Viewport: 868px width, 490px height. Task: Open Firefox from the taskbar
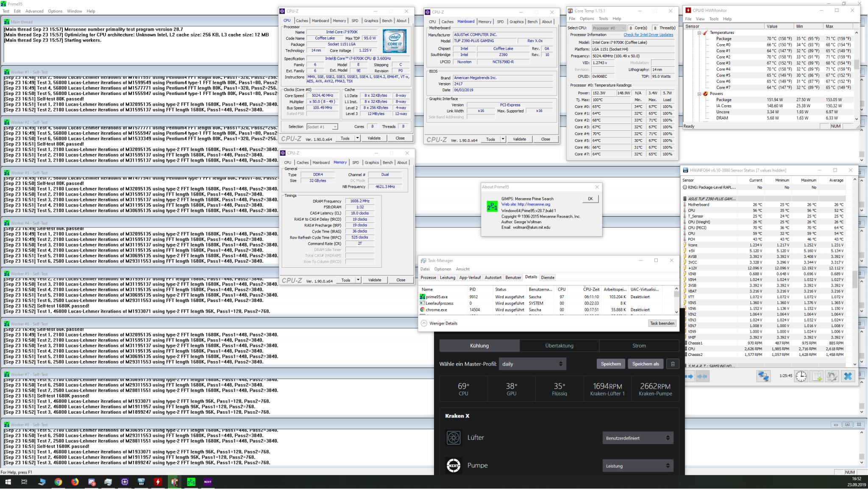(x=75, y=482)
